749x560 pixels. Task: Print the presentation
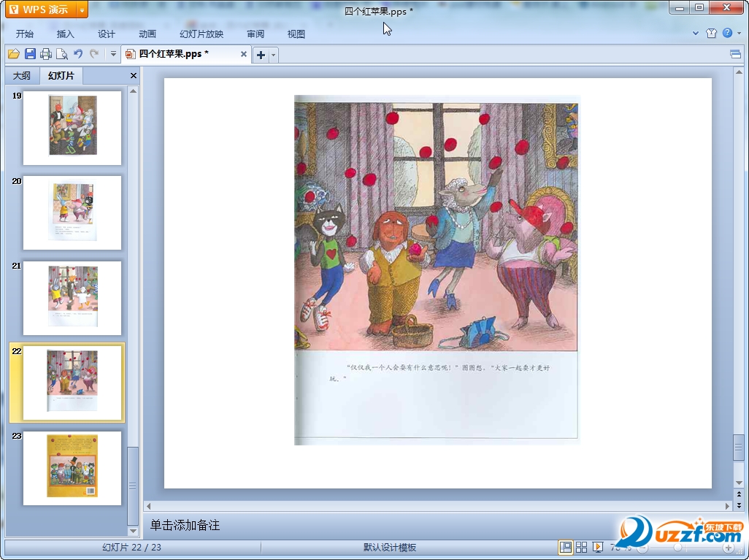[46, 54]
